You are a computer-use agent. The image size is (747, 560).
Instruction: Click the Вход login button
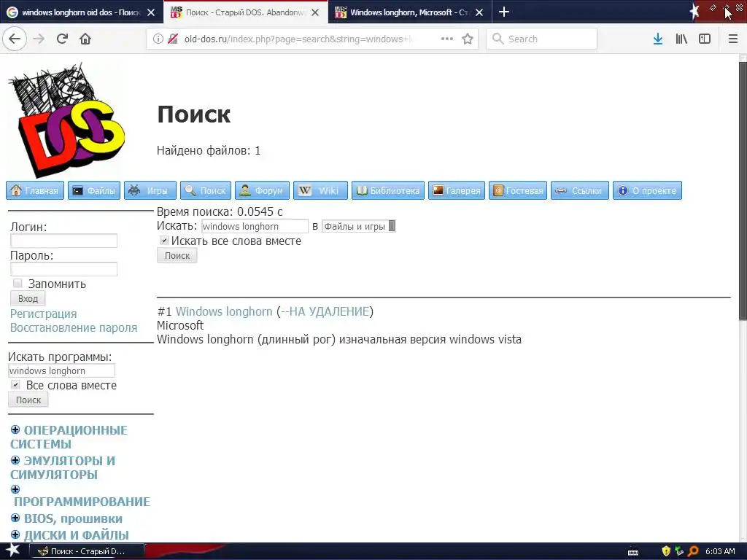click(28, 298)
